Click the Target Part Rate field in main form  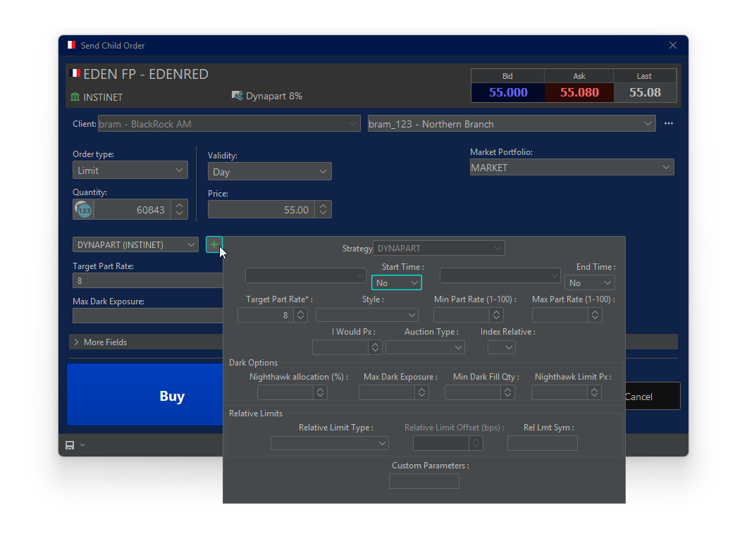(147, 280)
